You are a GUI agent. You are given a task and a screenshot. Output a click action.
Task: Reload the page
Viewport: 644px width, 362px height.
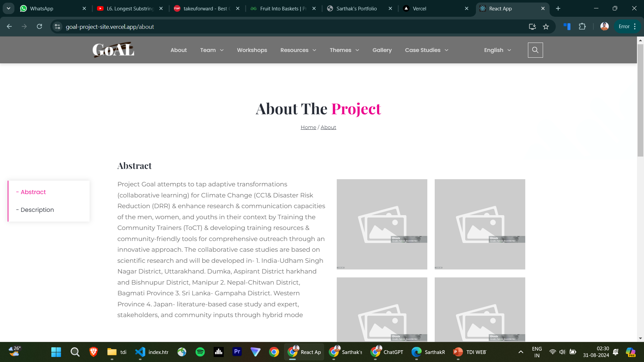point(39,26)
